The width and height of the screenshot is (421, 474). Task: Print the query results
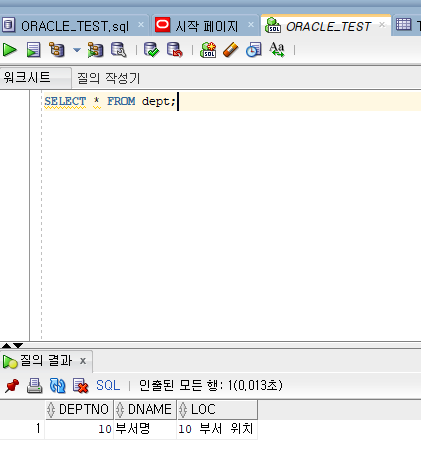[35, 386]
